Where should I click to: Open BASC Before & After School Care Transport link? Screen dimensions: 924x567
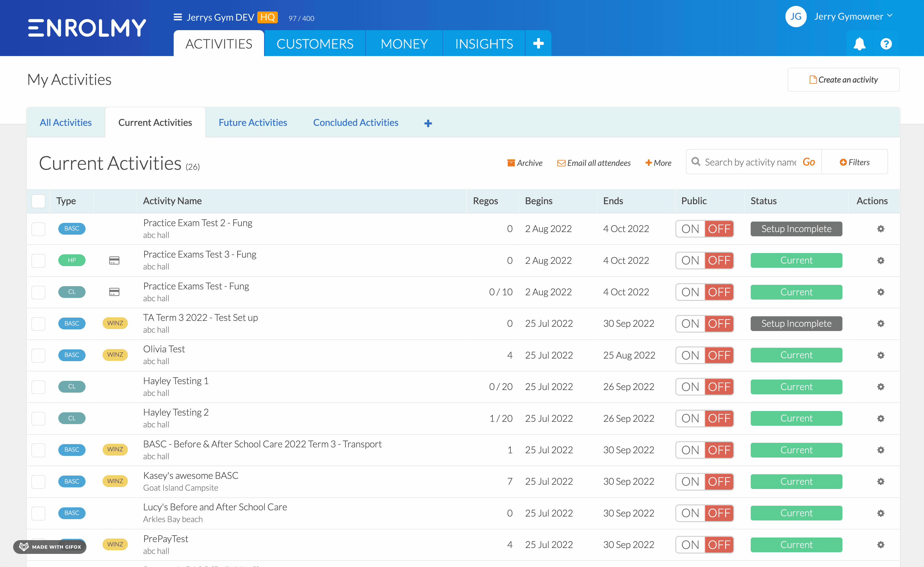coord(262,444)
